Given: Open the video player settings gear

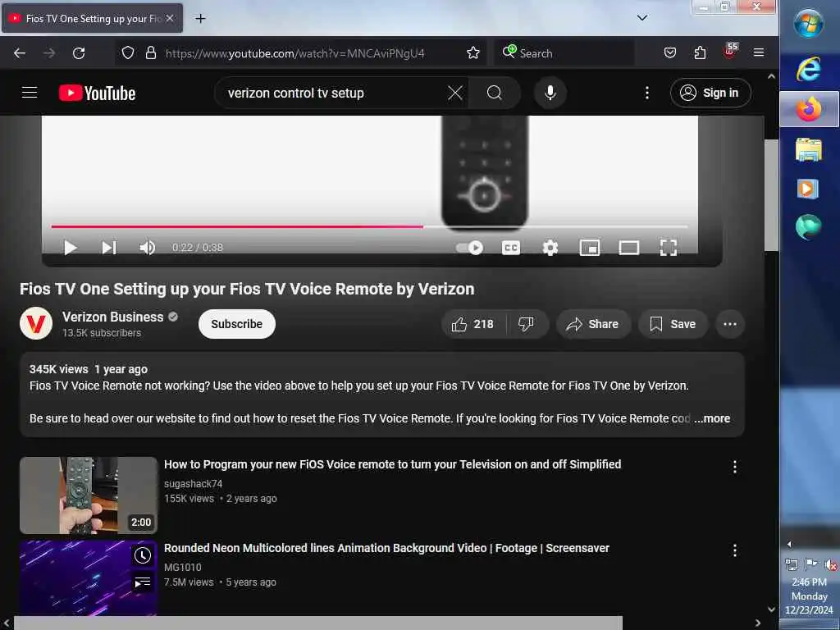Looking at the screenshot, I should (x=550, y=248).
